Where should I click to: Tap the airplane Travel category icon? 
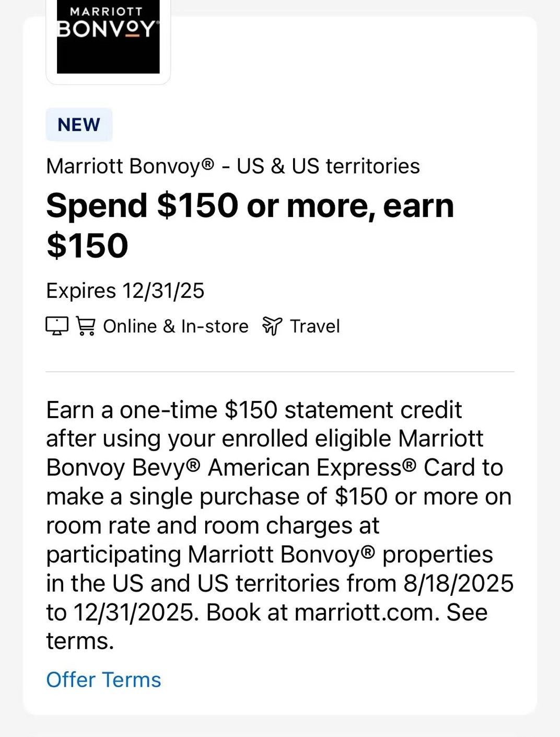click(272, 326)
